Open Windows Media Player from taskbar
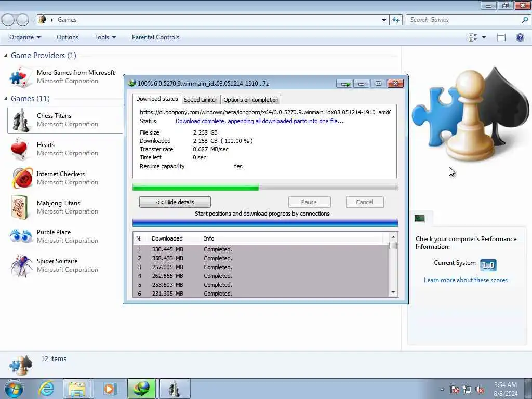This screenshot has width=532, height=399. coord(109,389)
